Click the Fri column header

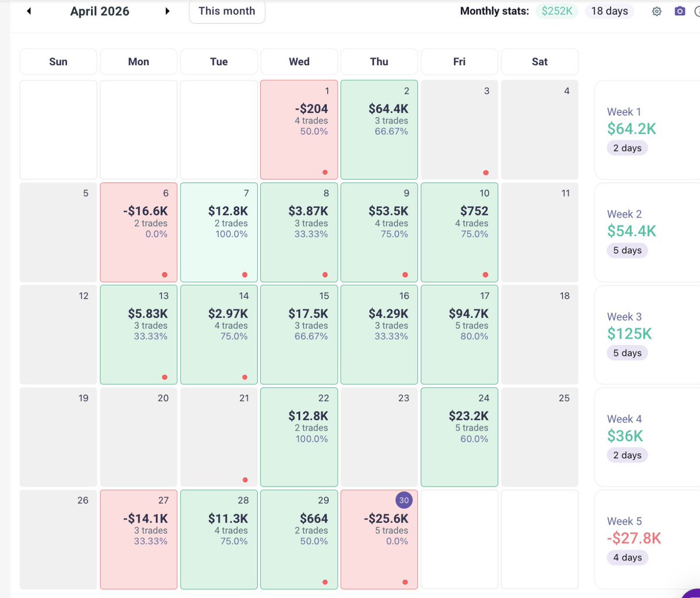[x=459, y=61]
